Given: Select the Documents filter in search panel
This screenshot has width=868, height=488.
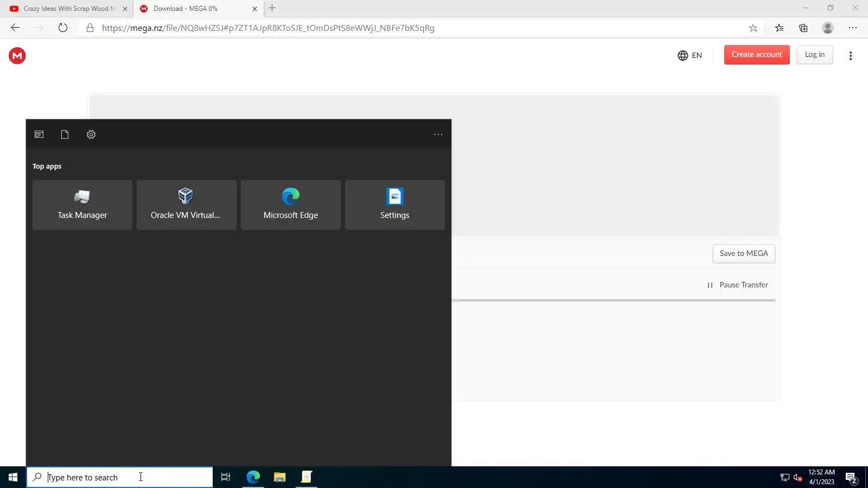Looking at the screenshot, I should 65,134.
